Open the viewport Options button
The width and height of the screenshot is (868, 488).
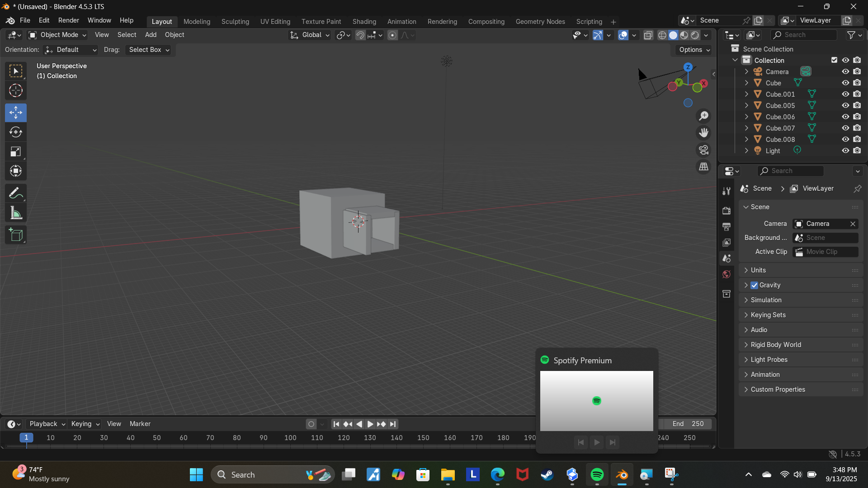pyautogui.click(x=694, y=50)
